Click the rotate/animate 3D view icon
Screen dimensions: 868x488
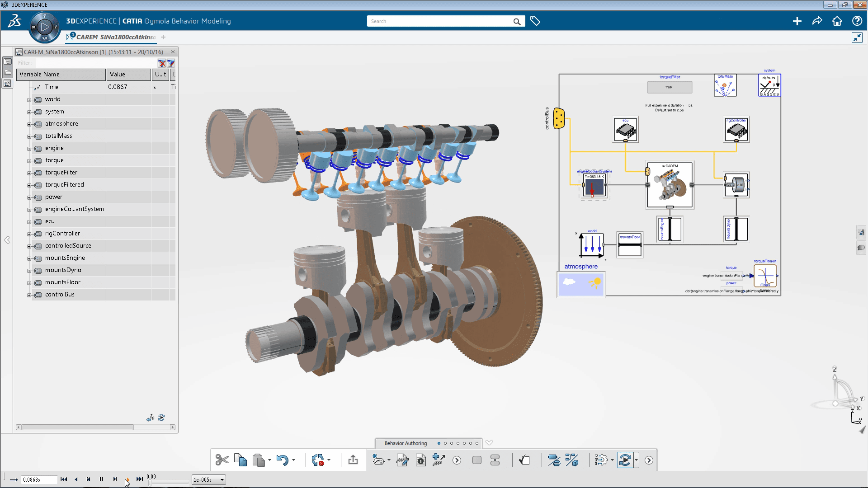point(625,460)
